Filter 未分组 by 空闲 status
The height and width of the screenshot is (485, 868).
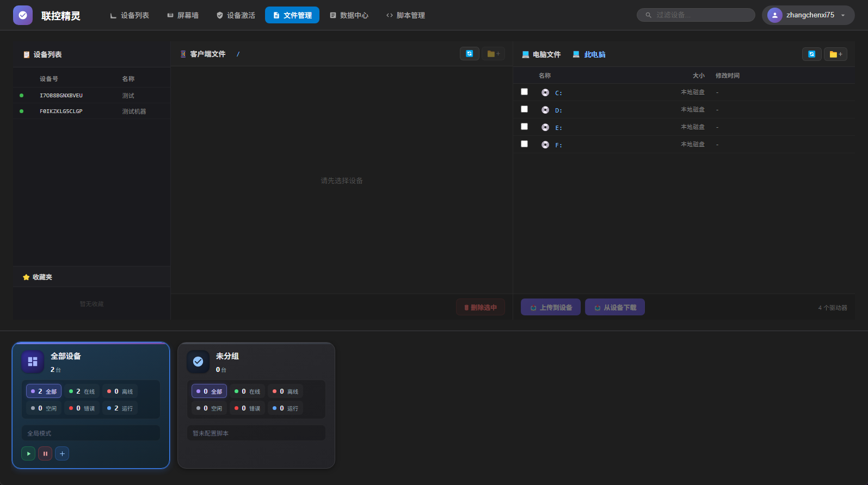[x=209, y=408]
